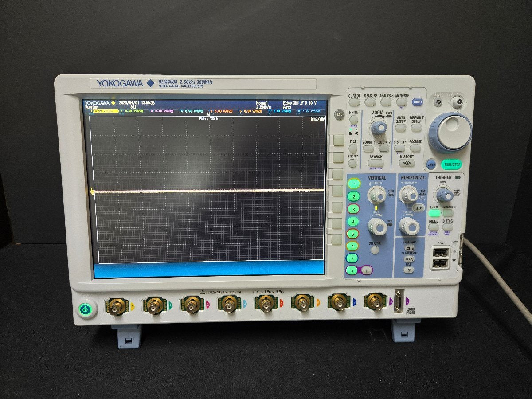Click the ZOOM magnification knob
The image size is (532, 399).
[379, 127]
